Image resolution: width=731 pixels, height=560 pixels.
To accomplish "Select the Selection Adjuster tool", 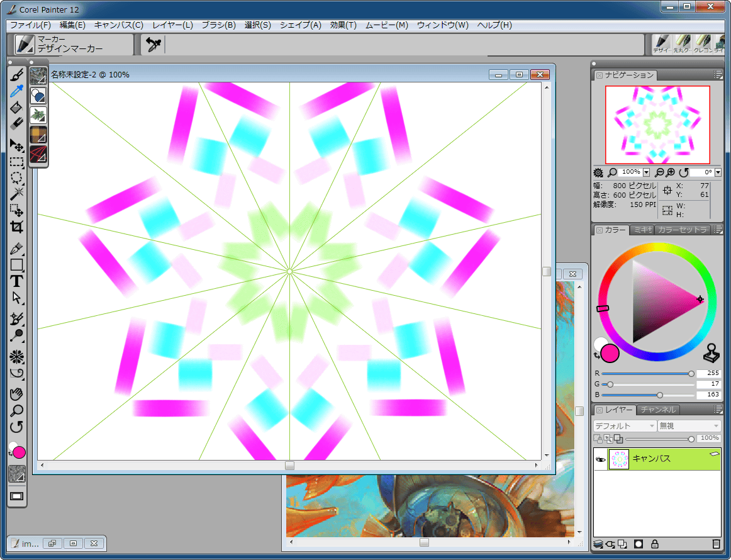I will click(x=16, y=210).
